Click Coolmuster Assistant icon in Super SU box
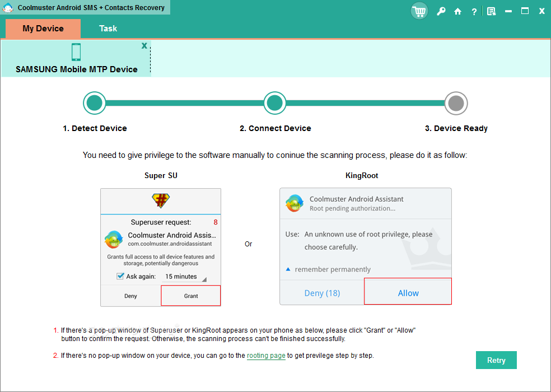This screenshot has height=392, width=551. (114, 240)
